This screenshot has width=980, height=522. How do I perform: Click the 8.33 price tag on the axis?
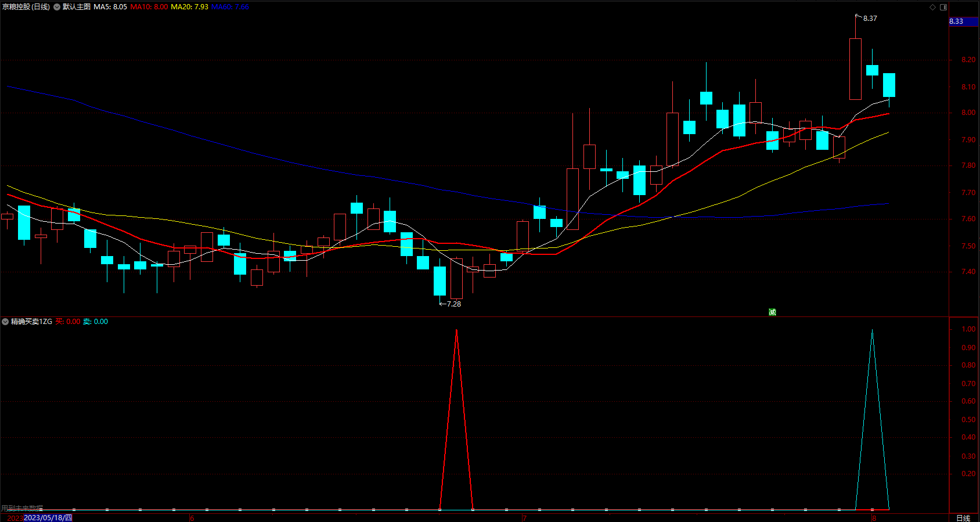[x=964, y=21]
